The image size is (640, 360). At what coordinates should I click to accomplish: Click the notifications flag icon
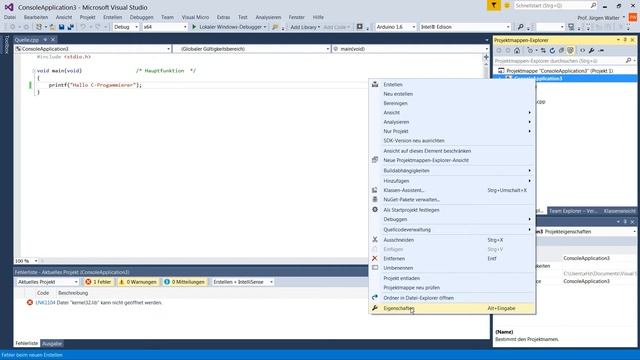tap(493, 5)
